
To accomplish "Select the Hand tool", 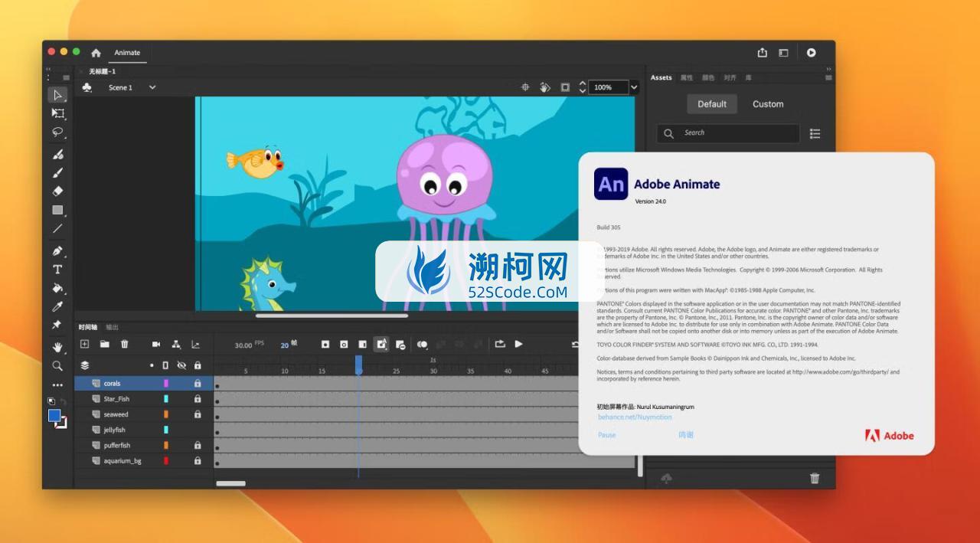I will tap(57, 348).
